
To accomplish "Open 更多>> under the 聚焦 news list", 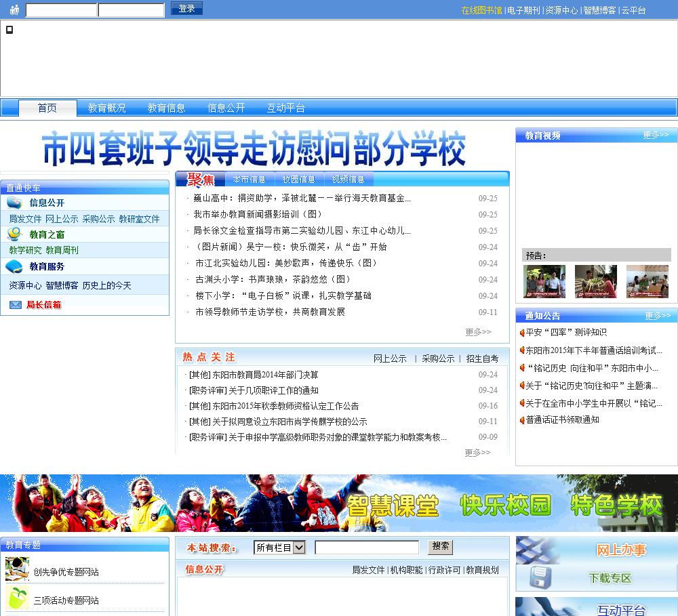I will pos(478,332).
